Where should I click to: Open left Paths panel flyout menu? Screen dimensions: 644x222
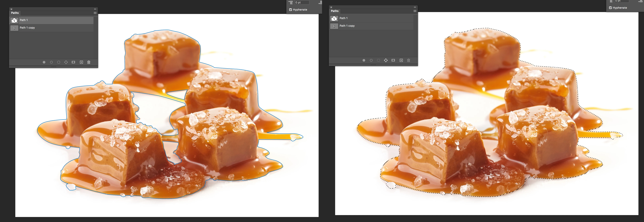[x=95, y=13]
